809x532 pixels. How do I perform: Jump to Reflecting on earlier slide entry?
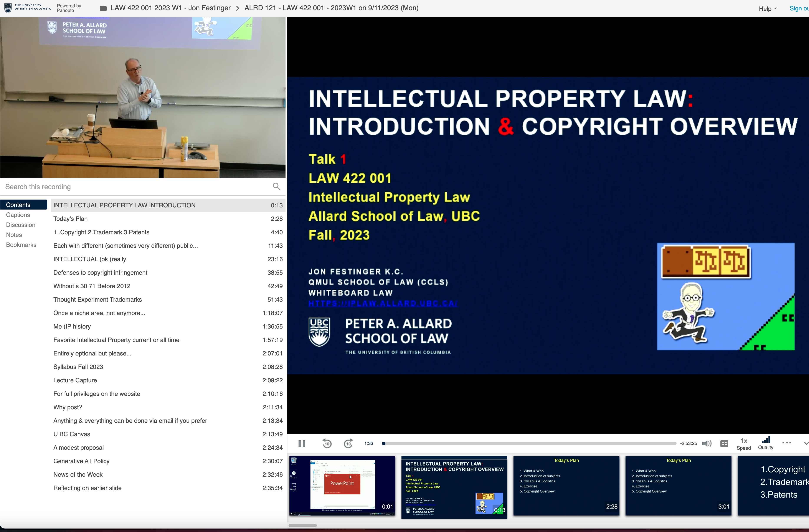[x=168, y=488]
